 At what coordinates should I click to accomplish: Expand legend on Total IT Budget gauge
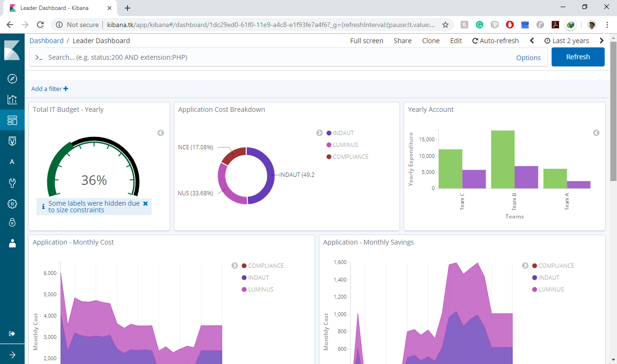161,133
